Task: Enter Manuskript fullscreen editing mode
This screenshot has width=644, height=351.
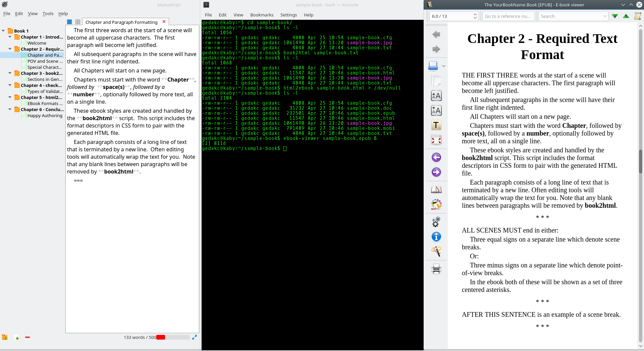Action: [195, 337]
